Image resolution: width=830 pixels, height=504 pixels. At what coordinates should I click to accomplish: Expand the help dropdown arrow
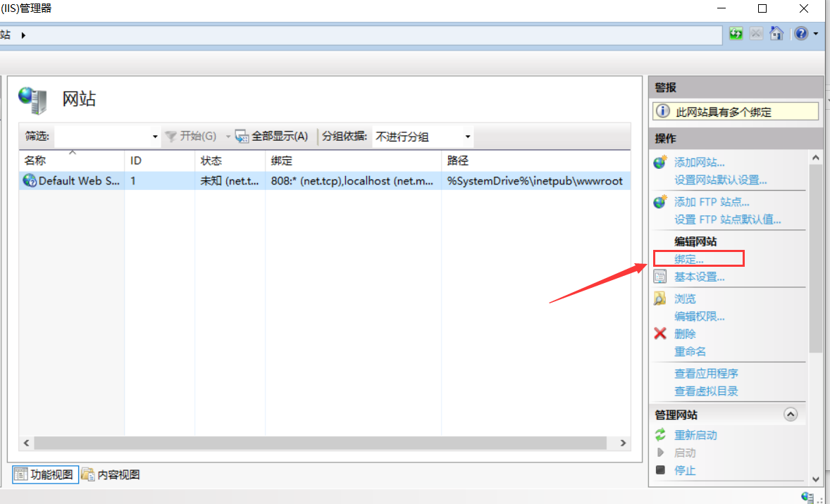coord(816,34)
